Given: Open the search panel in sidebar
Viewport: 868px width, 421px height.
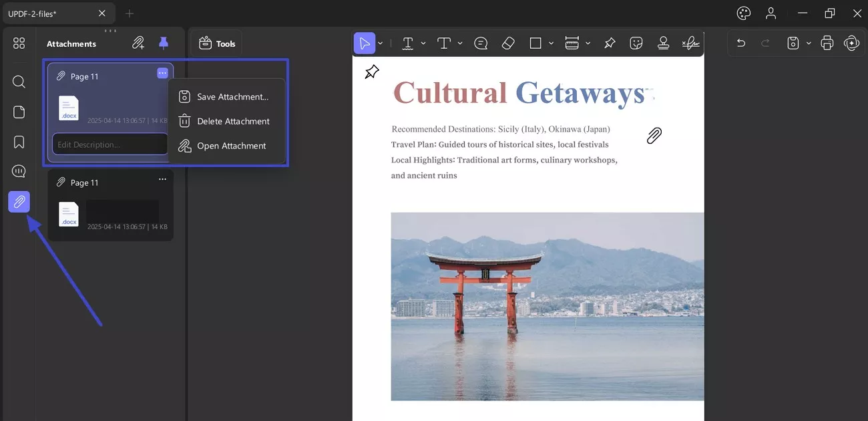Looking at the screenshot, I should (x=19, y=82).
